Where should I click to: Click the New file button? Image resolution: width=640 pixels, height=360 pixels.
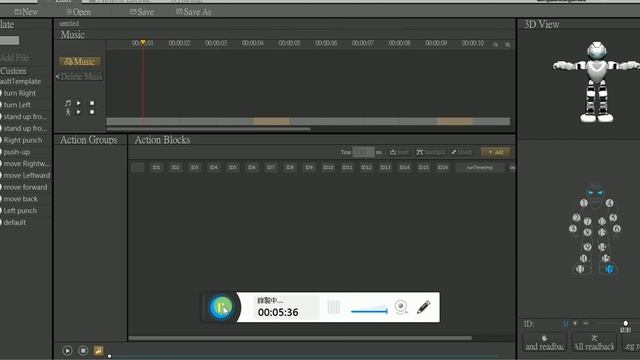[26, 12]
